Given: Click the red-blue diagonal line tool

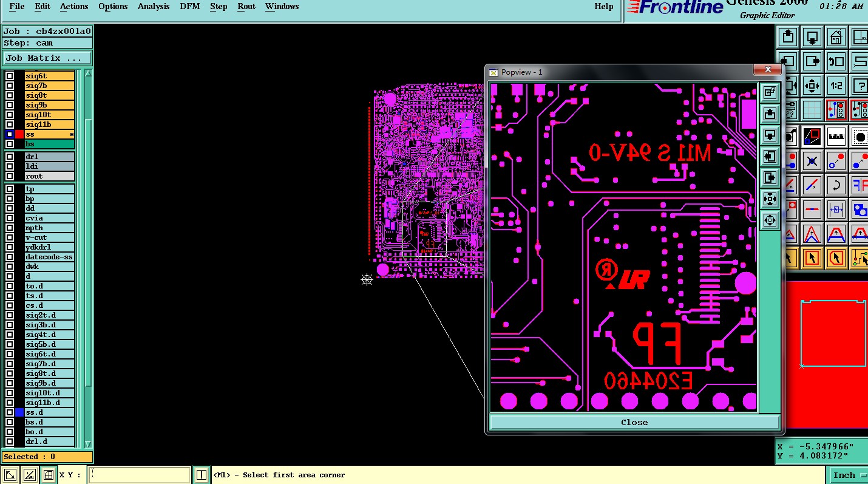Looking at the screenshot, I should point(813,185).
